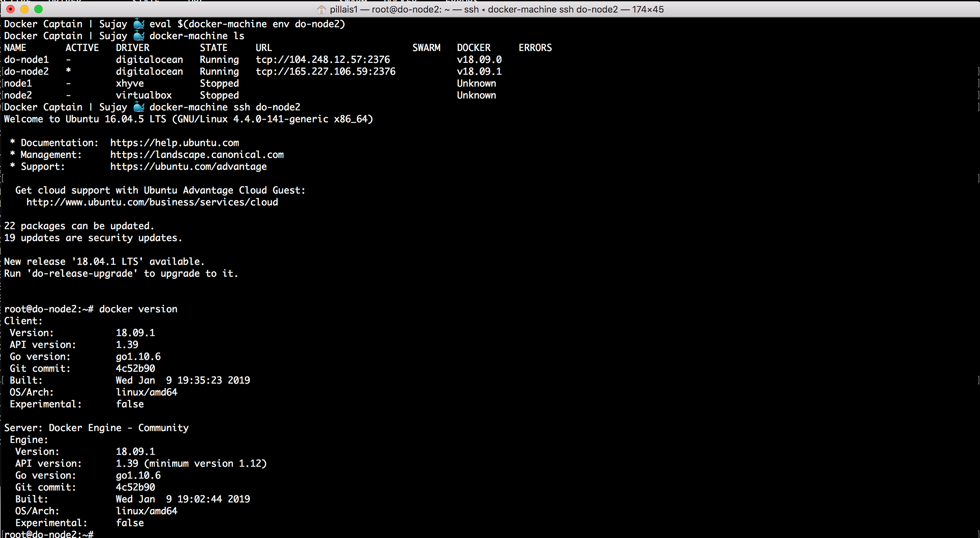The height and width of the screenshot is (538, 980).
Task: Click the New release '18.04.1 LTS' line
Action: pyautogui.click(x=105, y=262)
